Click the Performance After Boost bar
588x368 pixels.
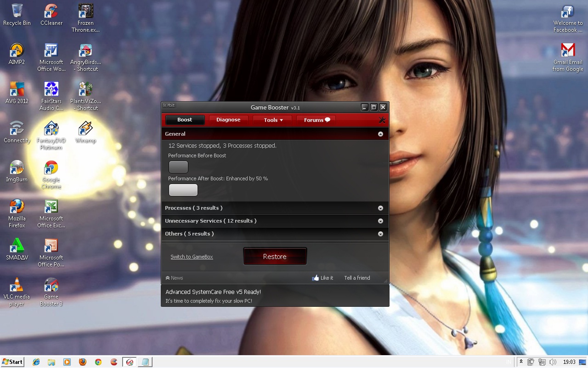[x=183, y=190]
